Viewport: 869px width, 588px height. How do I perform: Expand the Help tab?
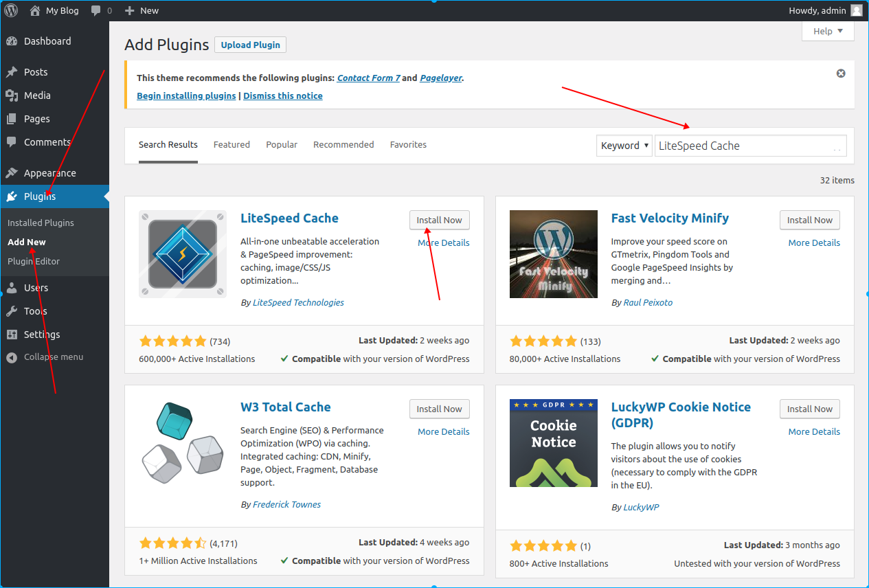click(x=828, y=31)
